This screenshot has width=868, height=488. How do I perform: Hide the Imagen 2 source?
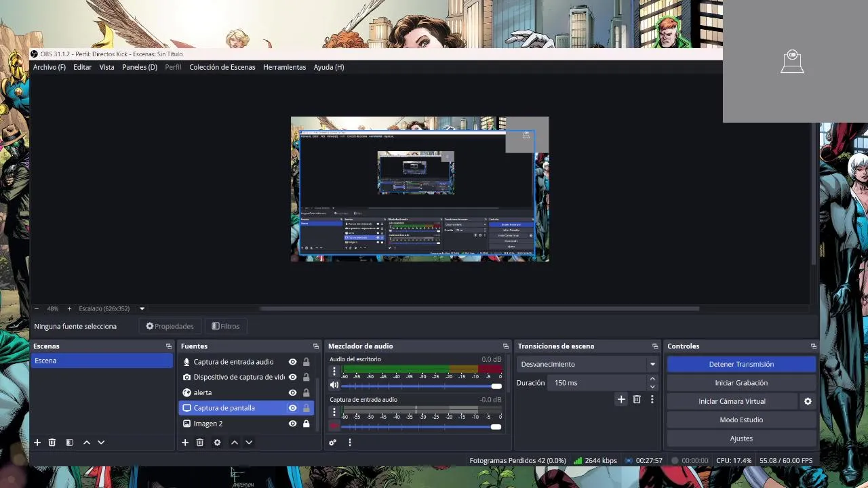(x=292, y=424)
